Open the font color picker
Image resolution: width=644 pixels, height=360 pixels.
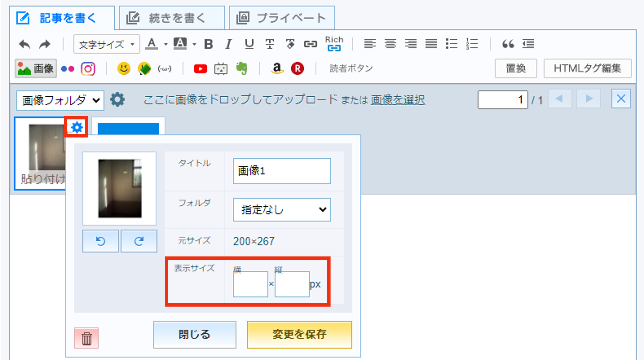point(152,44)
